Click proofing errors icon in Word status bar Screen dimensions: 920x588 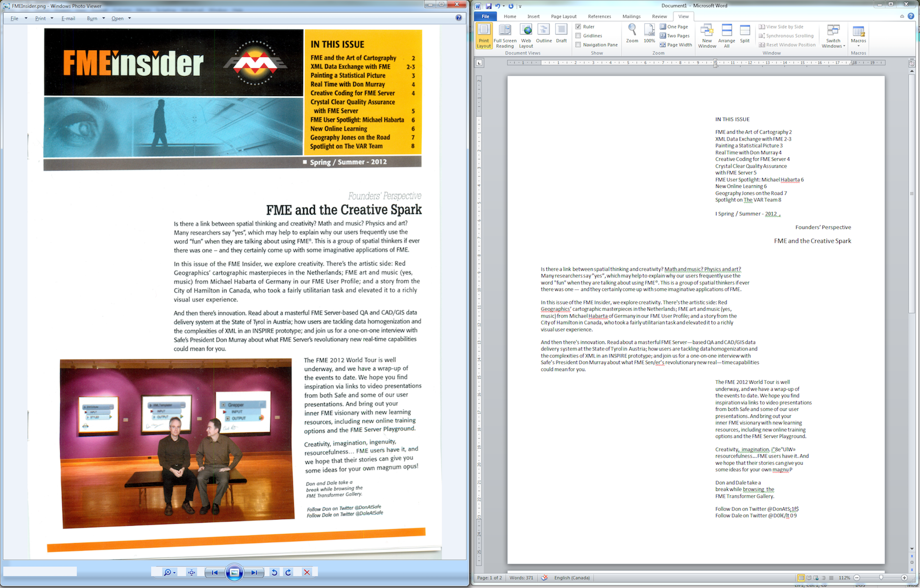tap(544, 578)
